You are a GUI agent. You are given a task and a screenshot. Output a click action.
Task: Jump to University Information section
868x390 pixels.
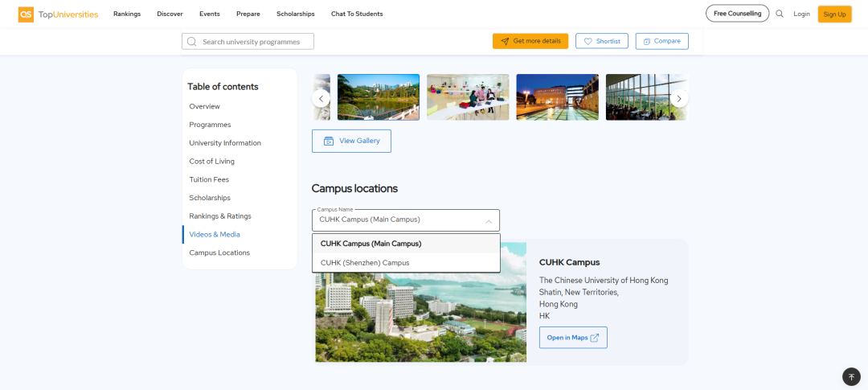(x=225, y=143)
